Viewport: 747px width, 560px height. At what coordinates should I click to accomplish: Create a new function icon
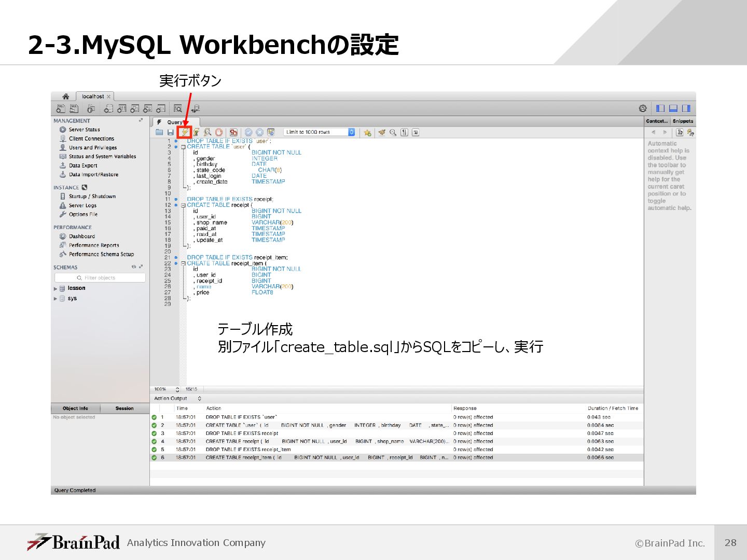point(161,108)
